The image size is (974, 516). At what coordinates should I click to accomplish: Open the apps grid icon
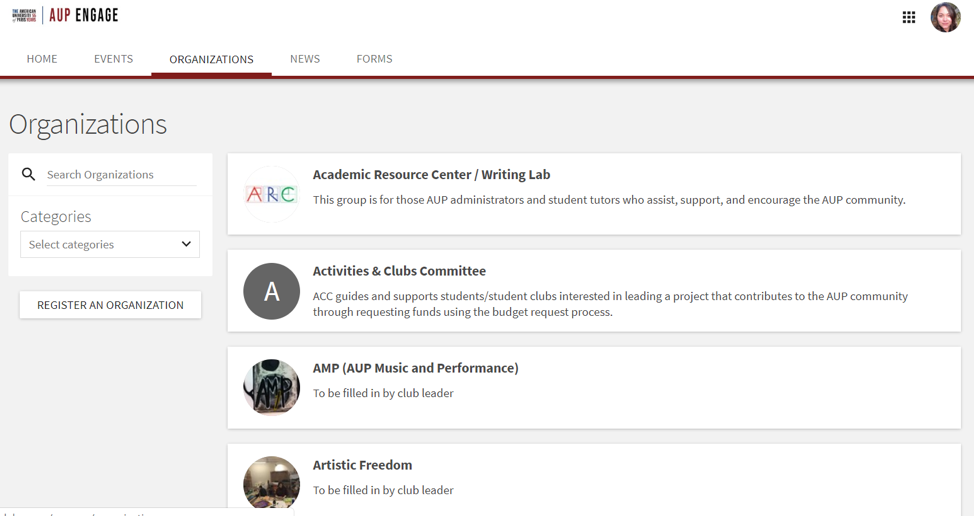[909, 17]
